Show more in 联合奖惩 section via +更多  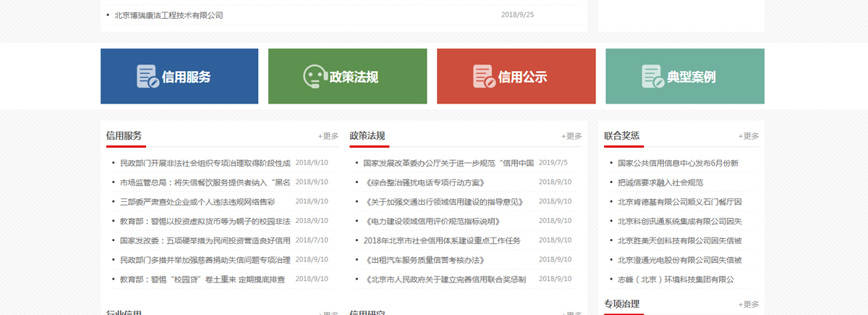[x=749, y=135]
